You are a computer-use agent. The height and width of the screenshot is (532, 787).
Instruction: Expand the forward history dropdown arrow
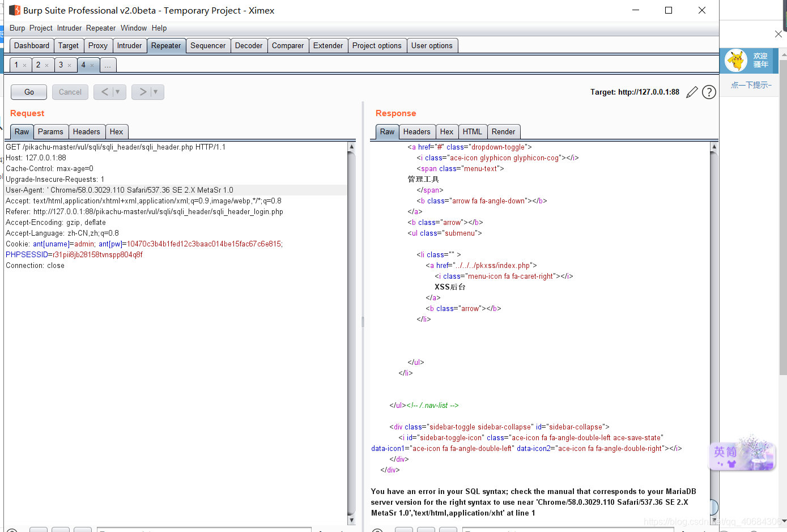[156, 92]
